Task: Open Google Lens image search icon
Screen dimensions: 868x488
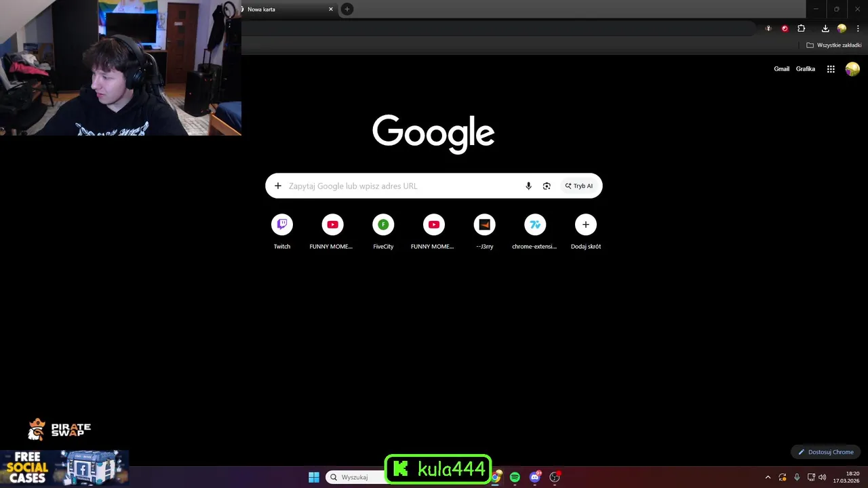Action: click(x=547, y=186)
